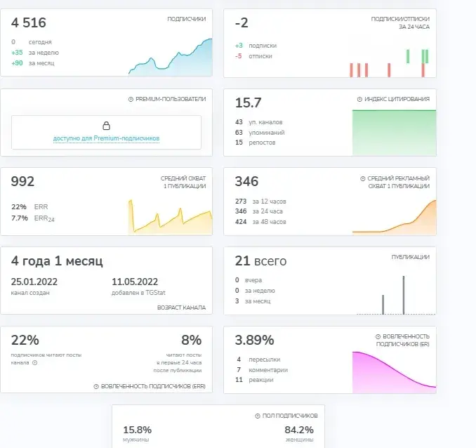The width and height of the screenshot is (476, 448).
Task: Click the lock icon in Premium box
Action: coord(106,126)
